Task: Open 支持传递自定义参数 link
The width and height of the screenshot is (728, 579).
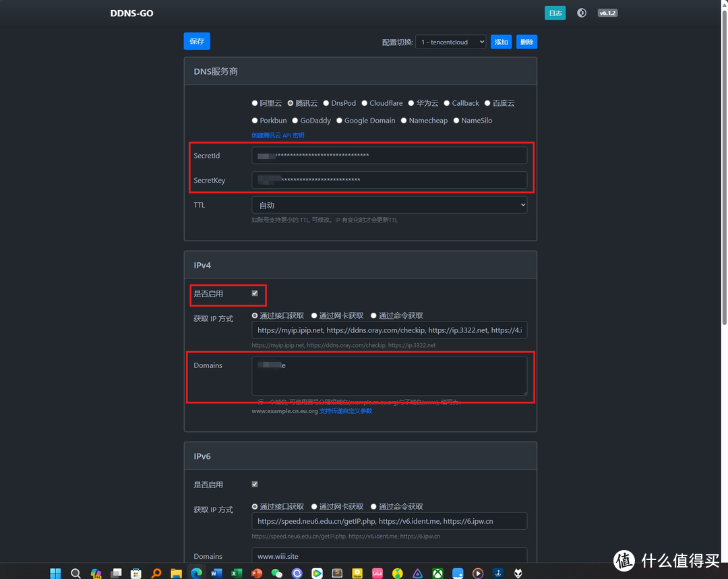Action: tap(345, 411)
